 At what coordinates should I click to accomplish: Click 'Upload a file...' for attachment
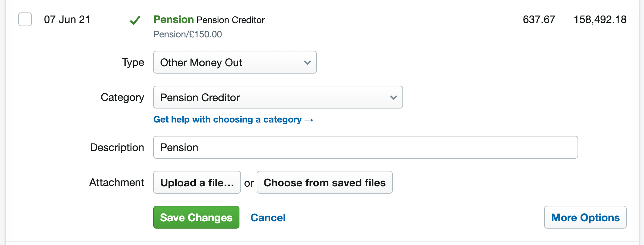point(197,182)
